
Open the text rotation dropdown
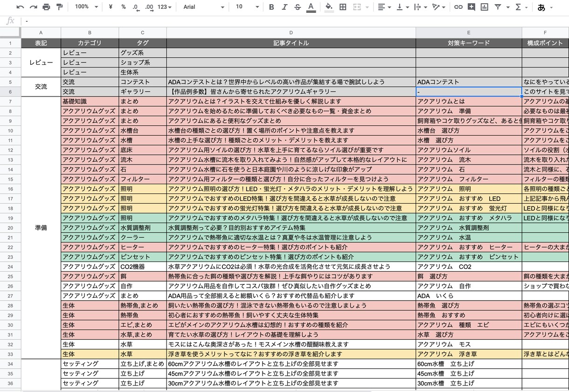[x=438, y=7]
